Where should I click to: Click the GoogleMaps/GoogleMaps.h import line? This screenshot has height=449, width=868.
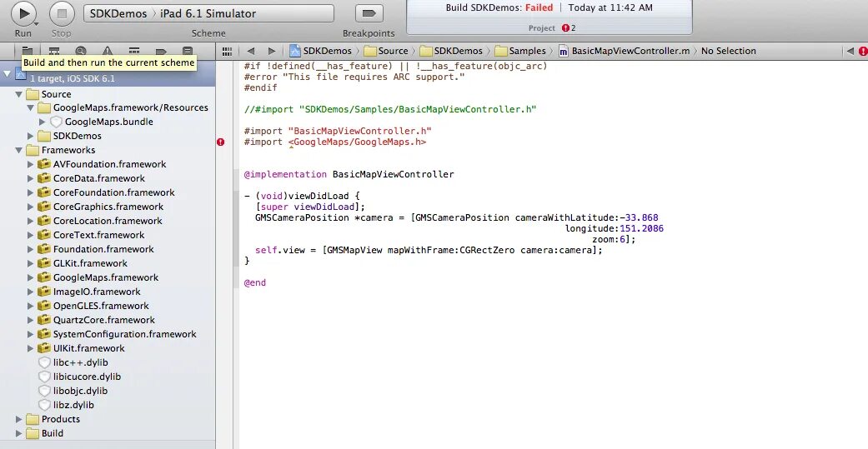(335, 142)
